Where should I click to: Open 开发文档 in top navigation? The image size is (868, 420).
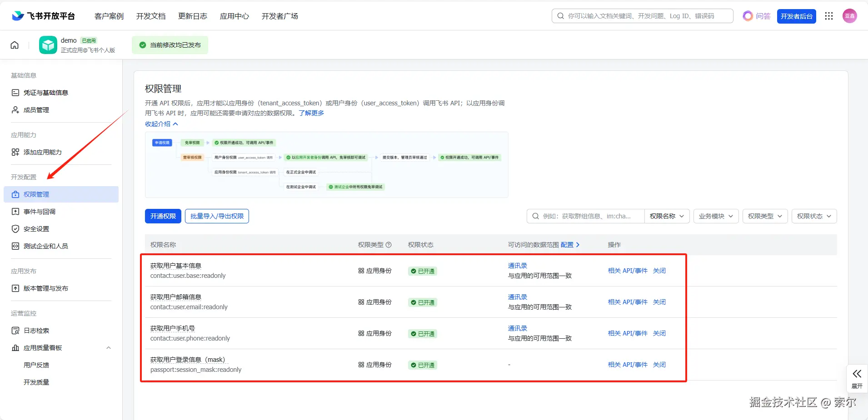click(x=151, y=16)
